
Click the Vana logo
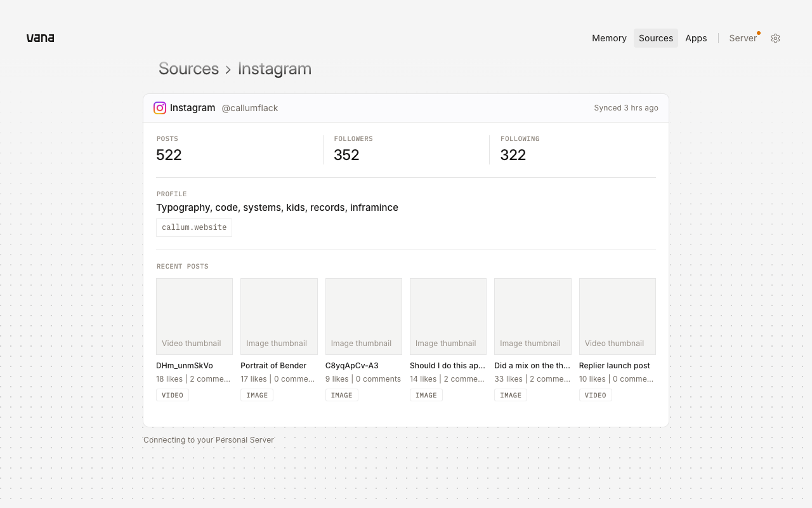point(40,38)
